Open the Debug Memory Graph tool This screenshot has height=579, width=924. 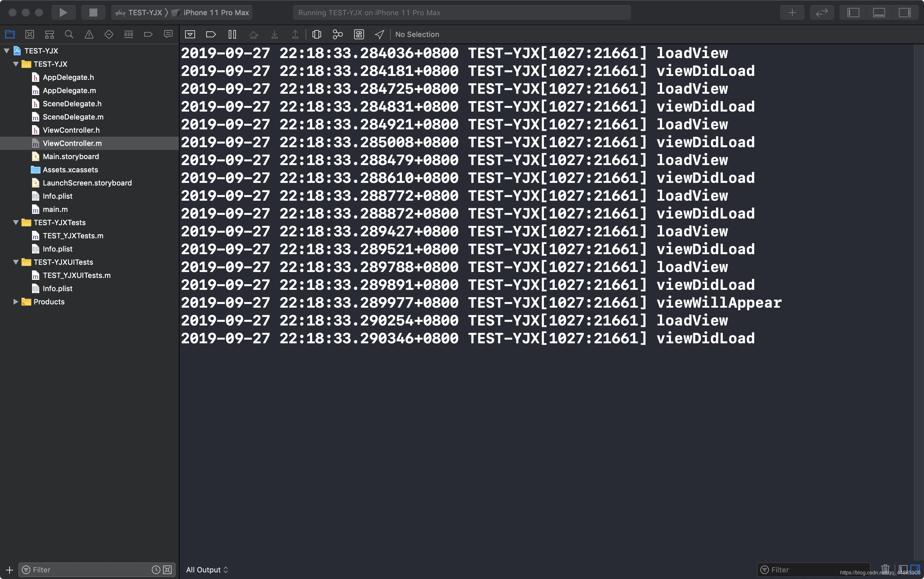(x=337, y=34)
